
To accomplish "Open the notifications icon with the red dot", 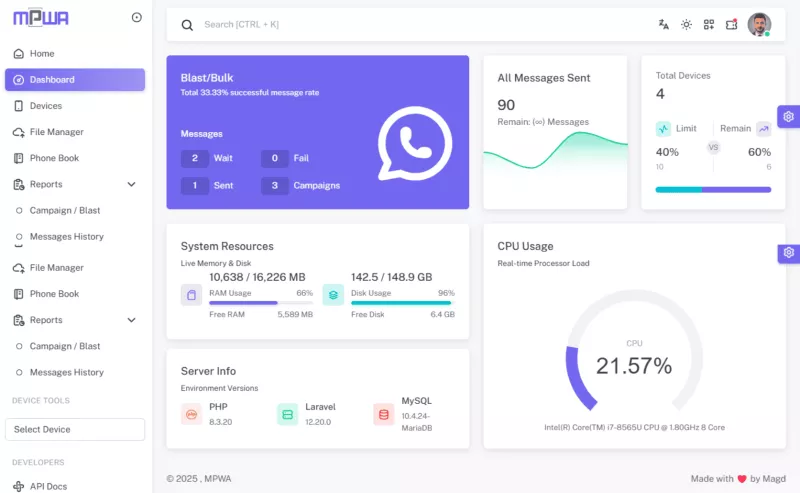I will [731, 25].
